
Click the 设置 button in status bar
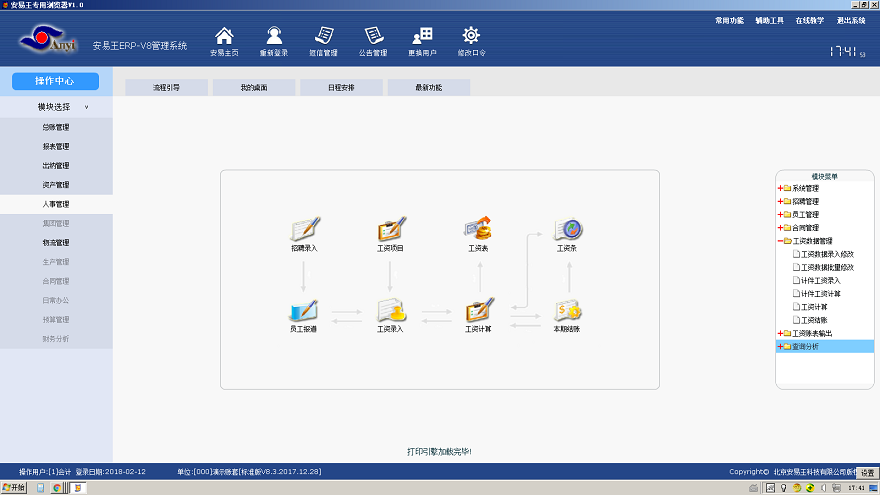pyautogui.click(x=867, y=473)
